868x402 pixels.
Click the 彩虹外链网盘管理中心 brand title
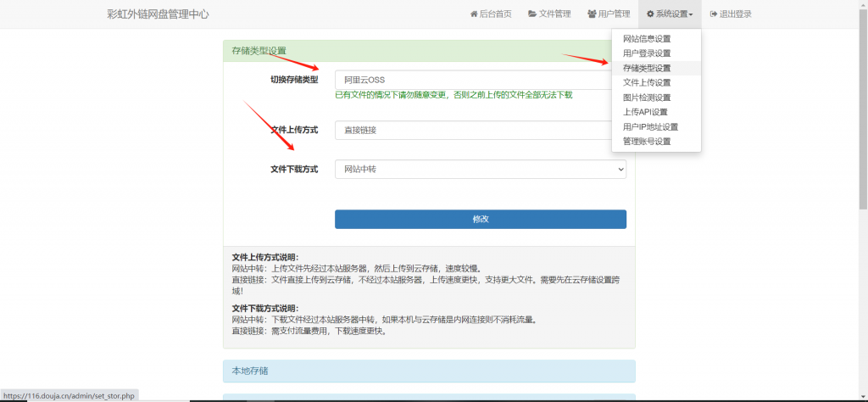[158, 14]
